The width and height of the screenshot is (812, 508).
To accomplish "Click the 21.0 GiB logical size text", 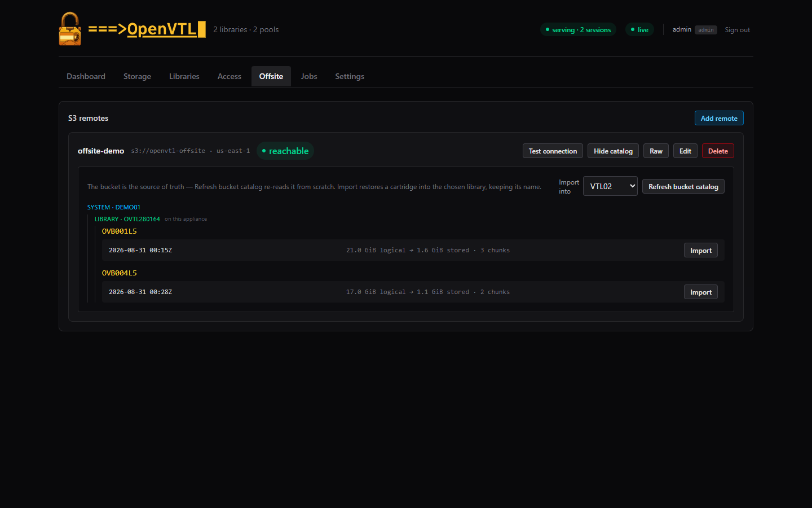I will tap(376, 250).
